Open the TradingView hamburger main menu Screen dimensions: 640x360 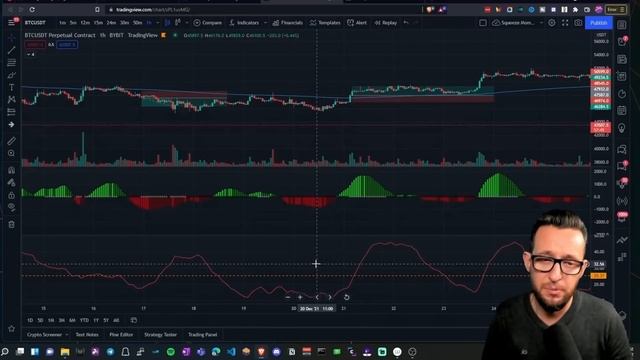(x=11, y=22)
